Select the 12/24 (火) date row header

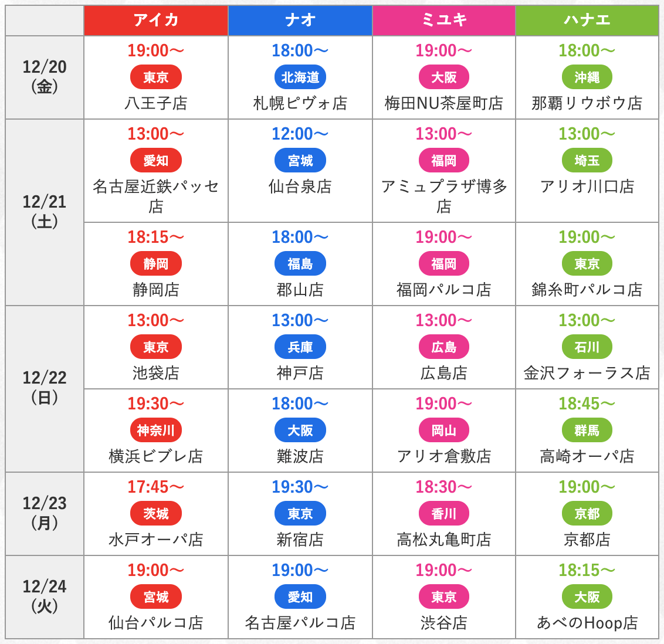tap(45, 596)
